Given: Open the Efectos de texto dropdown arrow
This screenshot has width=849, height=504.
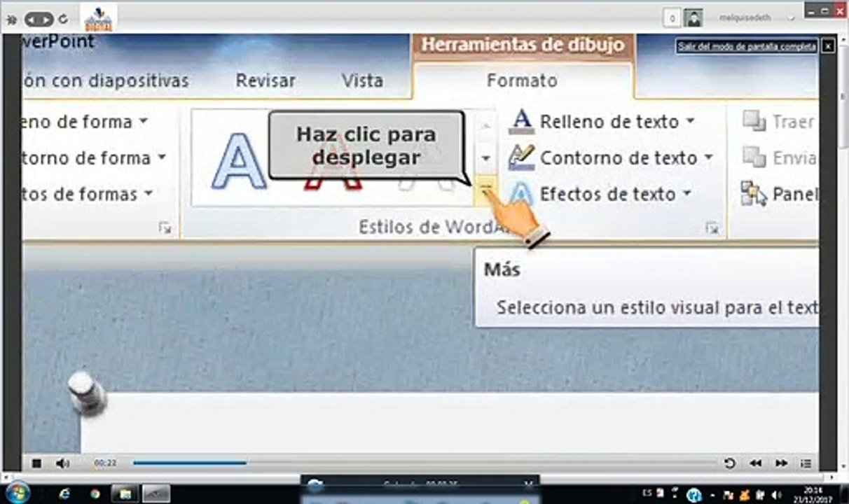Looking at the screenshot, I should pyautogui.click(x=686, y=193).
